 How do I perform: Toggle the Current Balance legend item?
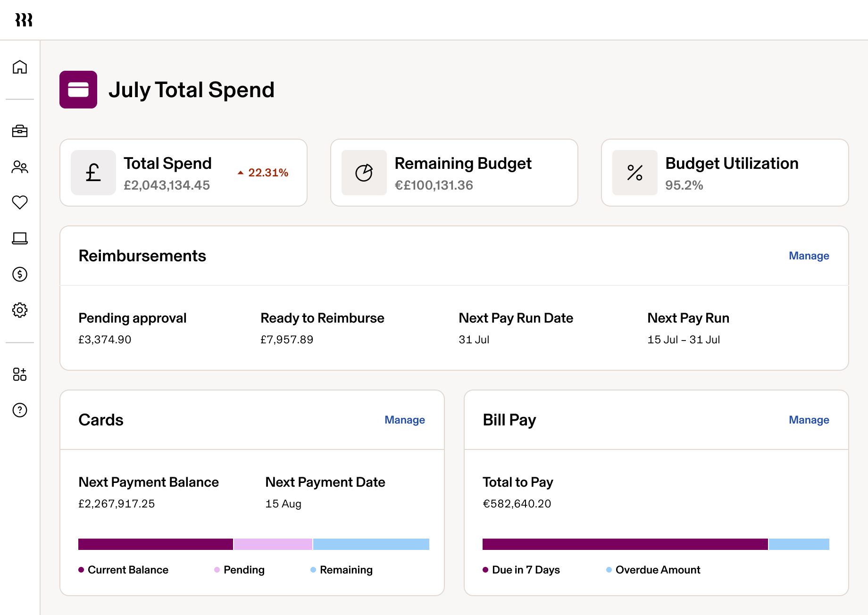click(x=124, y=569)
